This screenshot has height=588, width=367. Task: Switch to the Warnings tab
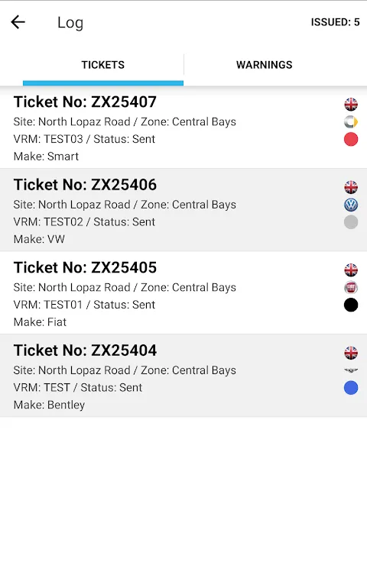tap(264, 65)
